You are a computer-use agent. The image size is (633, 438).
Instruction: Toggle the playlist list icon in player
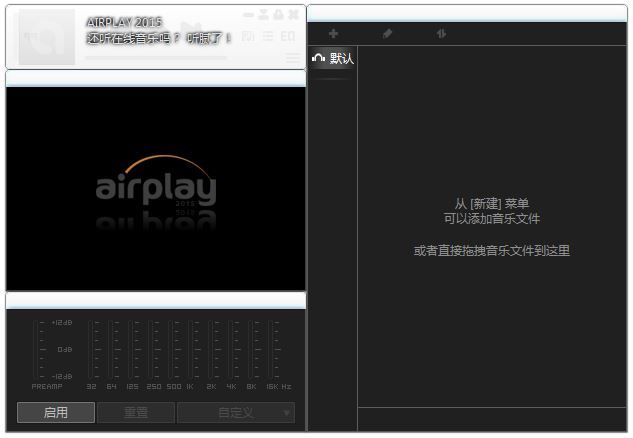point(268,37)
